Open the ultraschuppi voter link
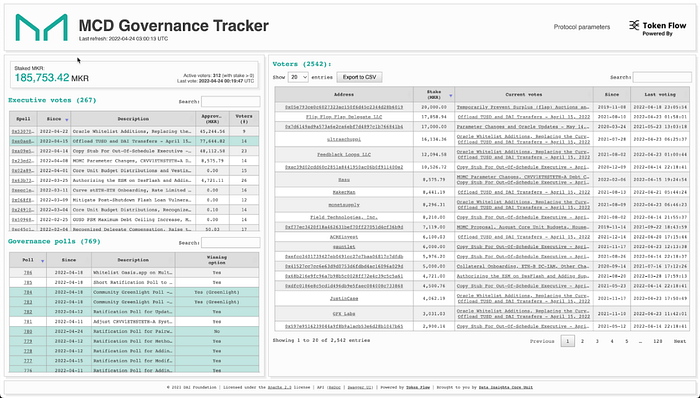This screenshot has height=398, width=700. 344,139
